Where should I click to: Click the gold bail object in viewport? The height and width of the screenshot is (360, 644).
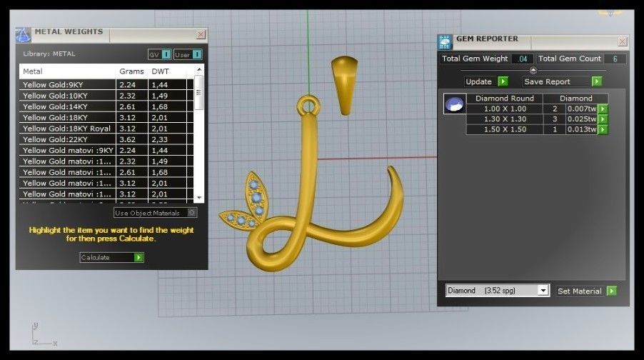pos(345,86)
